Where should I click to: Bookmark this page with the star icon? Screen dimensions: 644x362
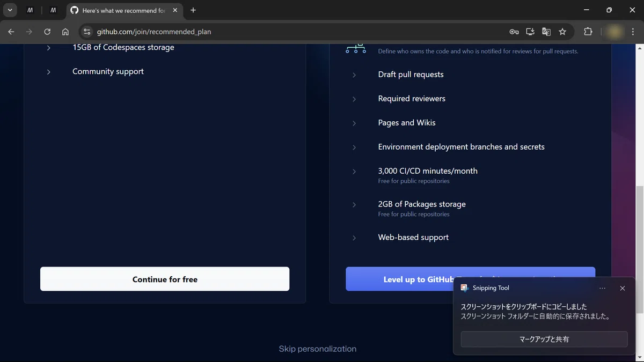point(562,32)
